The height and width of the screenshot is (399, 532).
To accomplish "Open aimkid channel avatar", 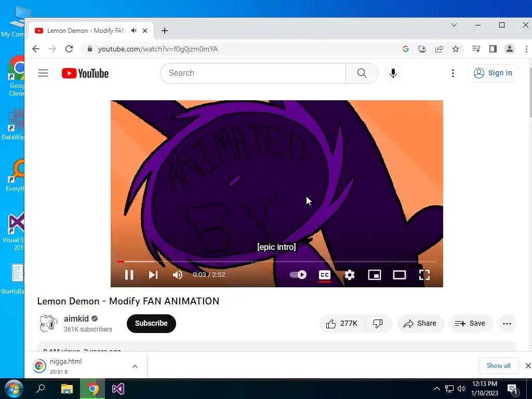I will 48,323.
